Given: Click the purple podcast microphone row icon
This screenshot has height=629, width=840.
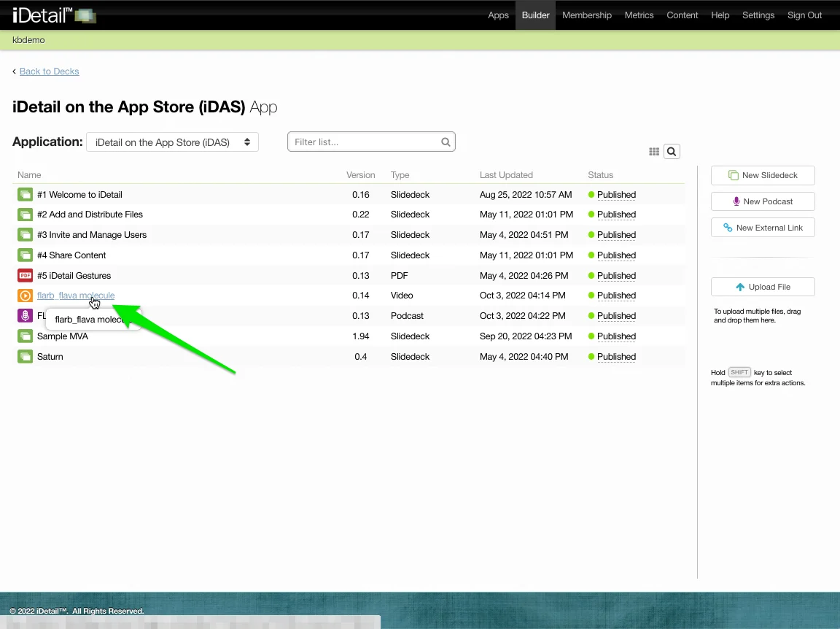Looking at the screenshot, I should click(x=26, y=316).
